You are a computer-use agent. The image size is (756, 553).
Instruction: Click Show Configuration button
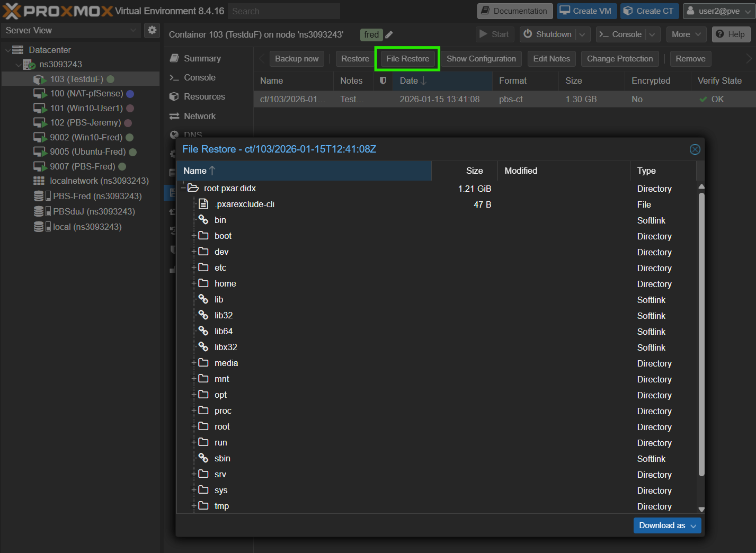coord(481,59)
